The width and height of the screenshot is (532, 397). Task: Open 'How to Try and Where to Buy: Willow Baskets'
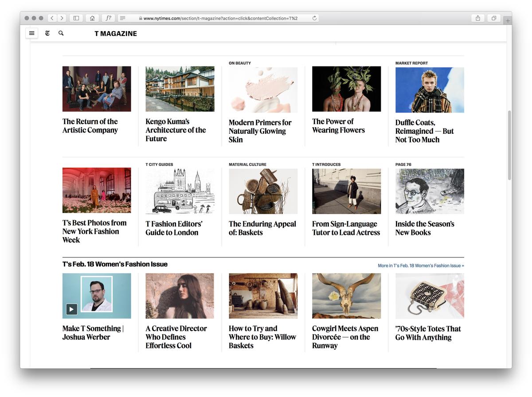point(262,337)
